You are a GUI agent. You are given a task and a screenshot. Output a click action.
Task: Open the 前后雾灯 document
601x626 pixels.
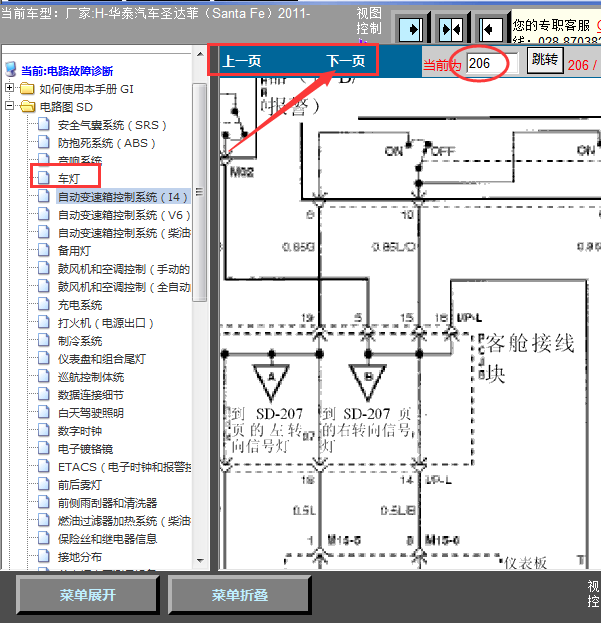point(80,485)
